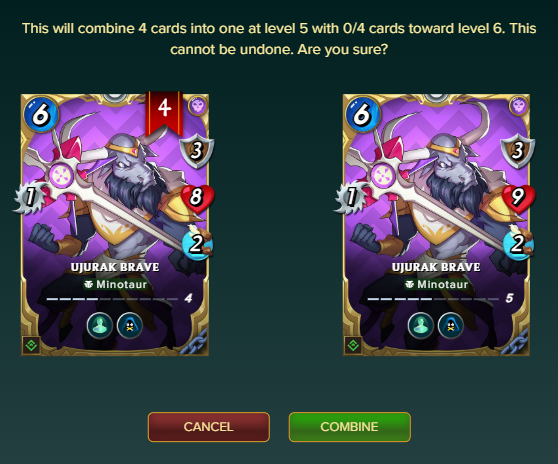This screenshot has height=464, width=558.
Task: Click the melee attack icon on left card
Action: pyautogui.click(x=30, y=197)
